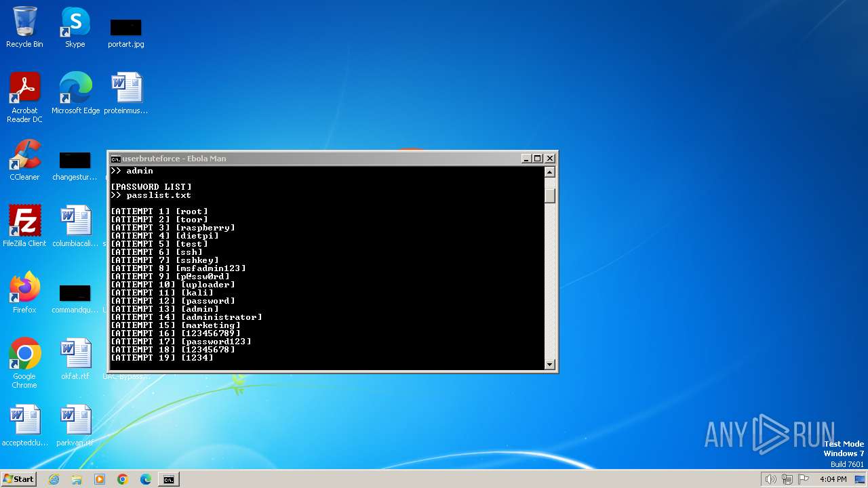Open Windows Media Player taskbar icon

100,479
